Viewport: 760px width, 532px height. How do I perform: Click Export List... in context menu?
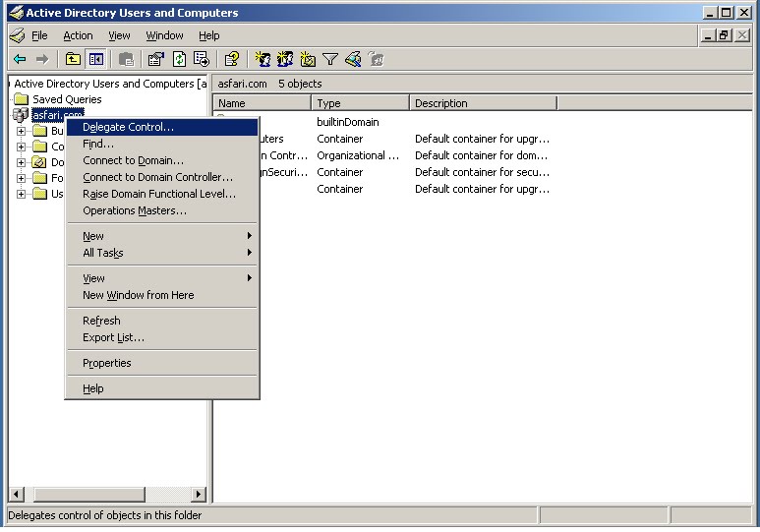click(x=162, y=337)
